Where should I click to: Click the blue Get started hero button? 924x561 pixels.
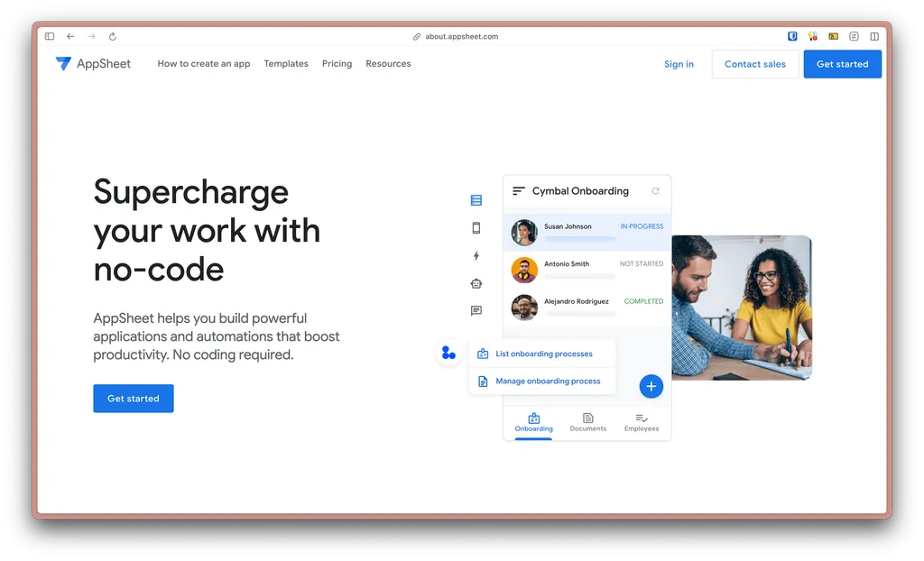pyautogui.click(x=133, y=398)
